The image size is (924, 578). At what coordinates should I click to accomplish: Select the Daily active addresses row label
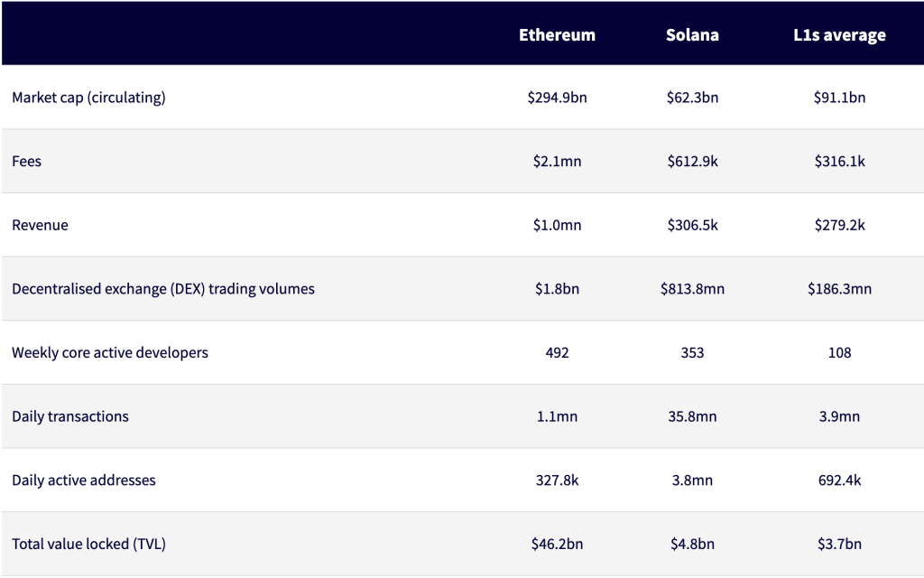coord(84,480)
